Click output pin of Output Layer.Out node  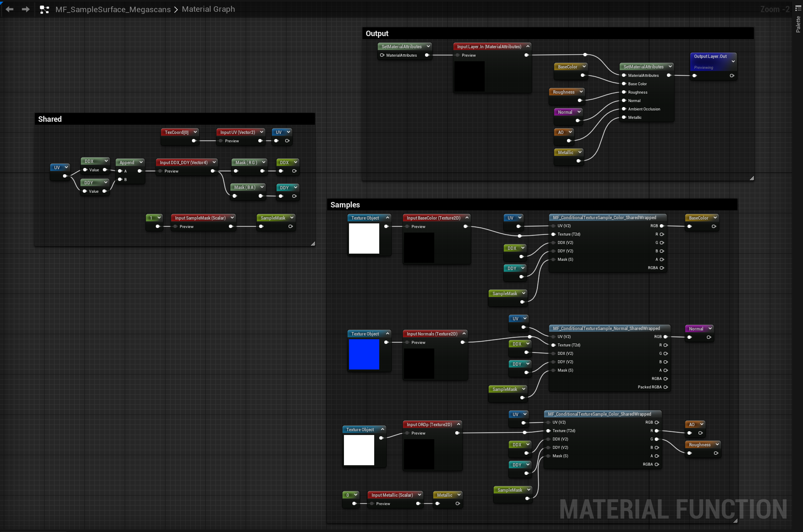732,76
